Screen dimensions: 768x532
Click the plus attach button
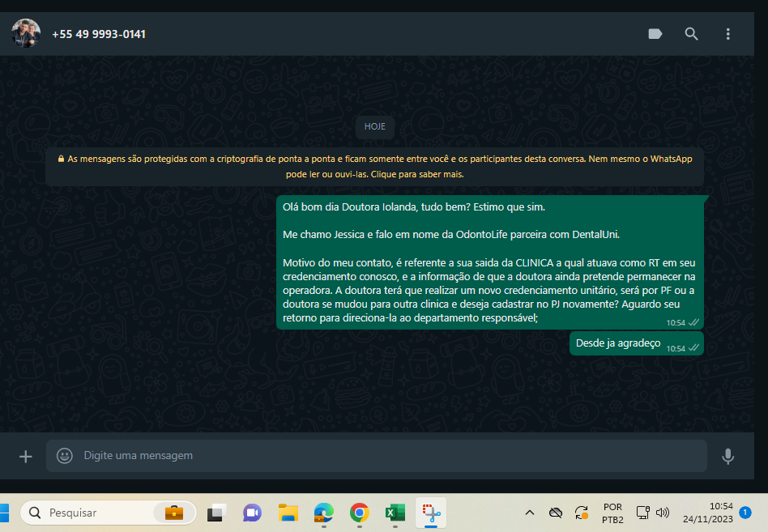coord(26,456)
